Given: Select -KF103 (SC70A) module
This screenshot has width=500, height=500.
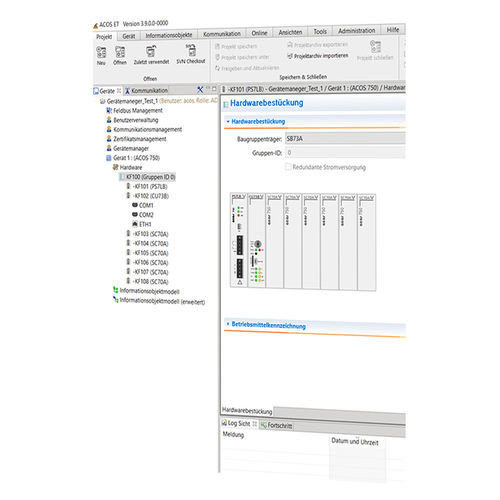Looking at the screenshot, I should click(147, 234).
